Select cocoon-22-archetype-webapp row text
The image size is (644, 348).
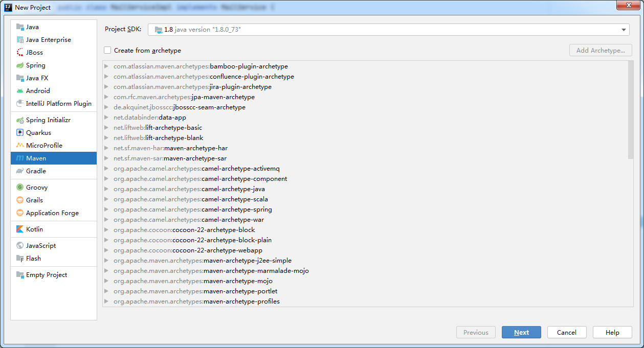[x=188, y=250]
